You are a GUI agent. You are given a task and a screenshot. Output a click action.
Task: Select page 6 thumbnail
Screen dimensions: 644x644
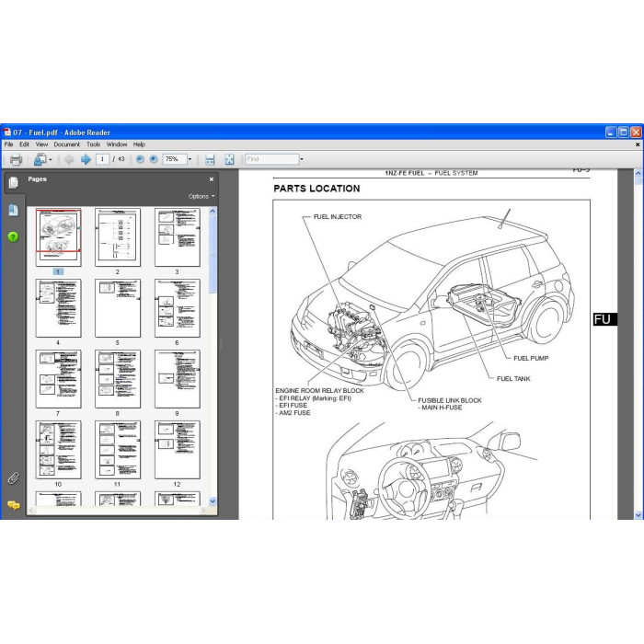(x=177, y=308)
